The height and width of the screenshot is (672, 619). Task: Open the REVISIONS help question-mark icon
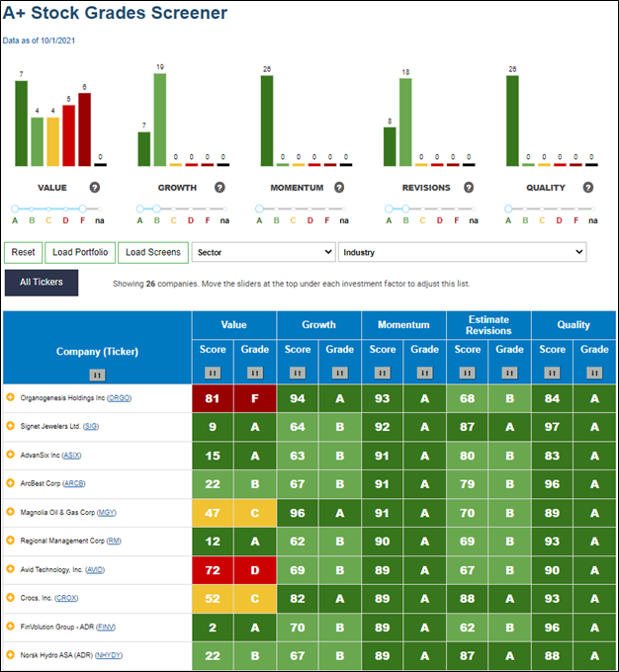pyautogui.click(x=469, y=188)
